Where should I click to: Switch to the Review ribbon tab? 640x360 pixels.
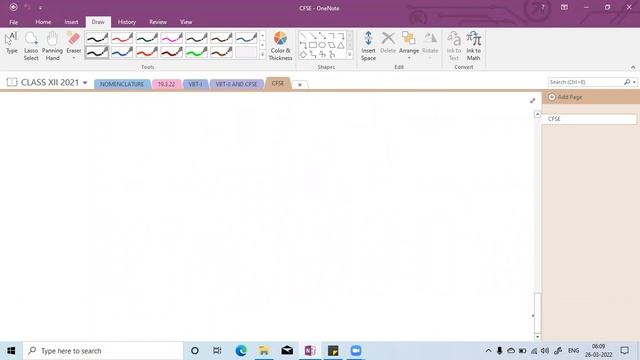[x=158, y=22]
